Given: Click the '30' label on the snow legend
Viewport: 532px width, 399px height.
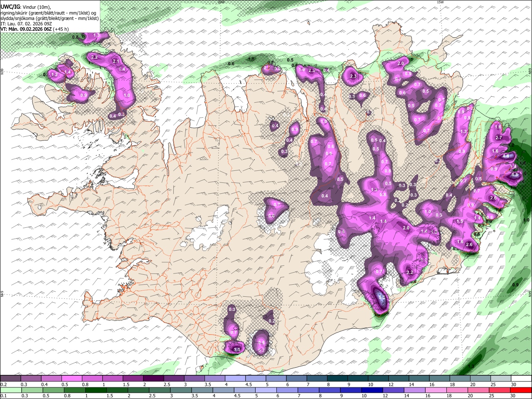Looking at the screenshot, I should [514, 384].
